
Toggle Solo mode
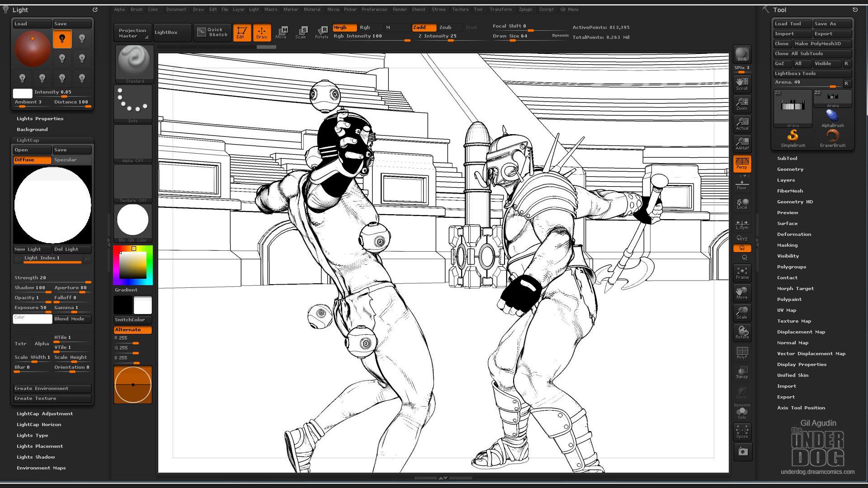pos(742,413)
